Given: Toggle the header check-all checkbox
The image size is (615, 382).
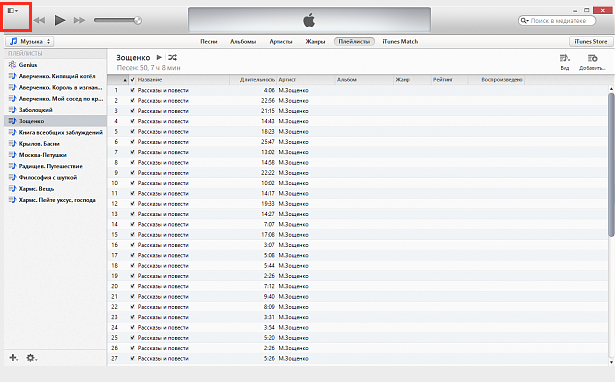Looking at the screenshot, I should click(133, 80).
